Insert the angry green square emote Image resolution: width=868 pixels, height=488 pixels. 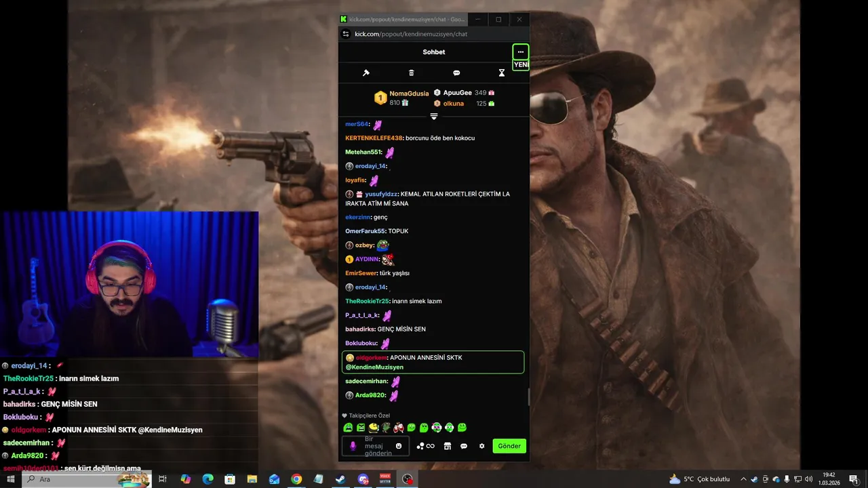[361, 428]
